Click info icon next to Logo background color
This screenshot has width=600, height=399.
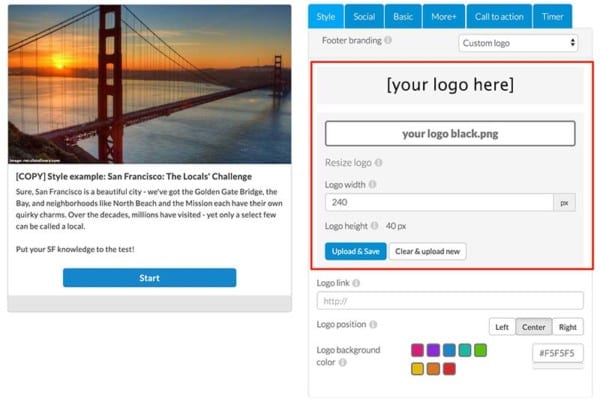343,362
